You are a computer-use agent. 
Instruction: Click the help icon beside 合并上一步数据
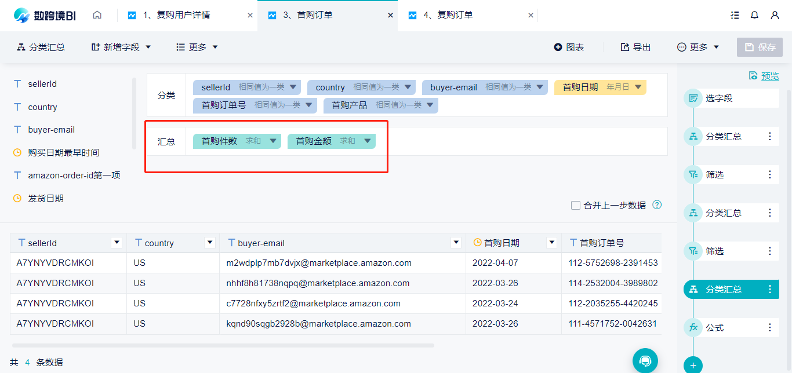657,205
